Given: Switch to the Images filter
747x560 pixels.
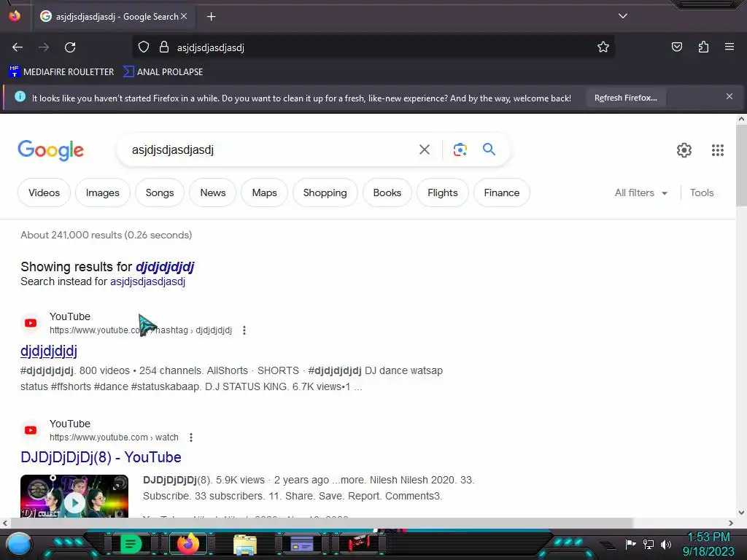Looking at the screenshot, I should [x=102, y=192].
